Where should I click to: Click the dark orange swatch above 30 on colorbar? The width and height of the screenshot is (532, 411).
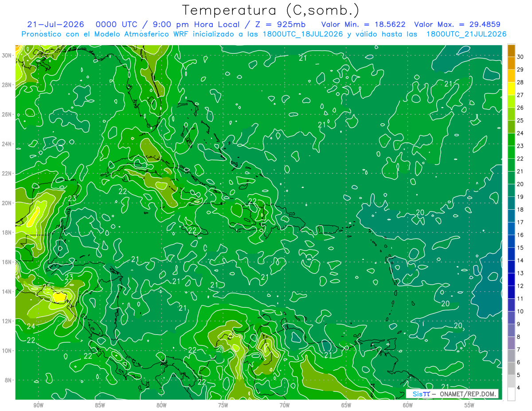coord(511,51)
